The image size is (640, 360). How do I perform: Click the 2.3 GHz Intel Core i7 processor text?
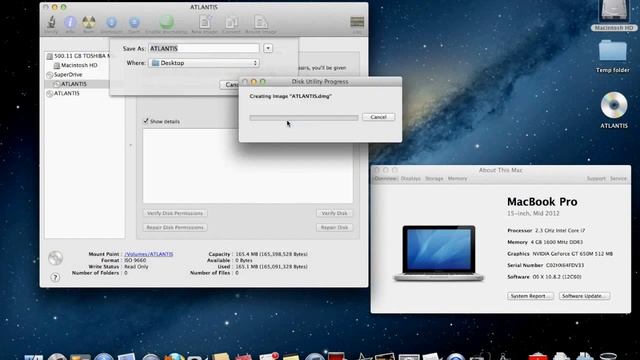pyautogui.click(x=560, y=231)
